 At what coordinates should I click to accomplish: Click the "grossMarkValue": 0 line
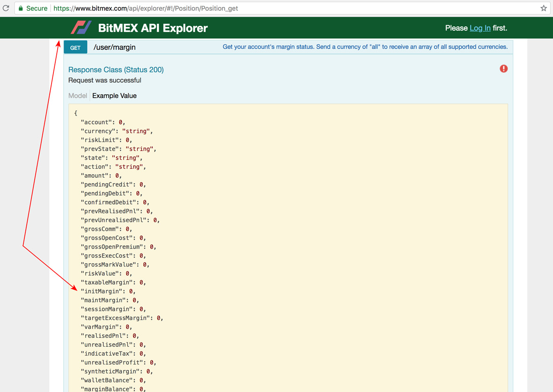point(115,265)
